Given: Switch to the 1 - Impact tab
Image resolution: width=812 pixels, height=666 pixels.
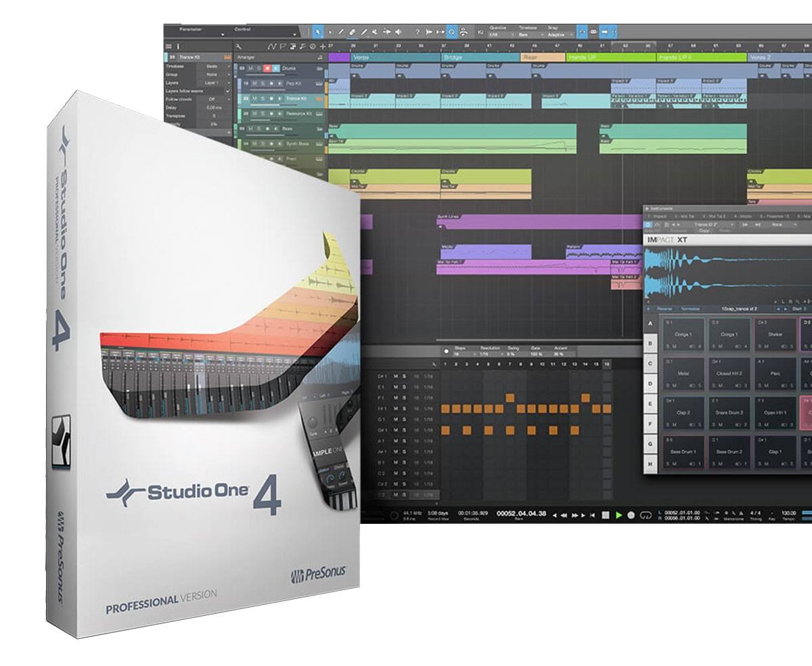Looking at the screenshot, I should pyautogui.click(x=657, y=216).
